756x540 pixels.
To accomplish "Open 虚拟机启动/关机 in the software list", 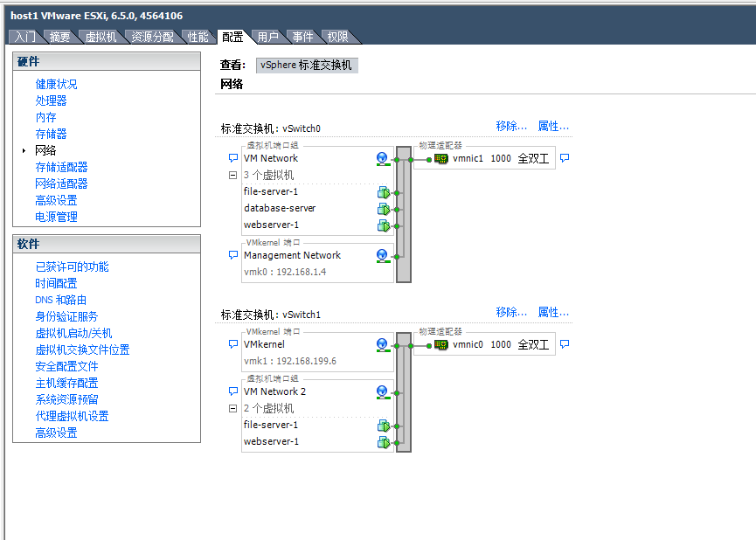I will (73, 333).
